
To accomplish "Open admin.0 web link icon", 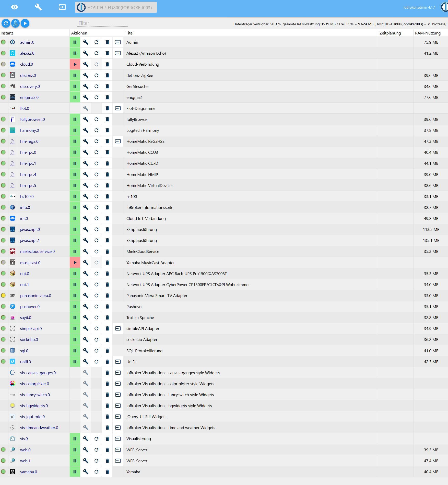I will 118,42.
